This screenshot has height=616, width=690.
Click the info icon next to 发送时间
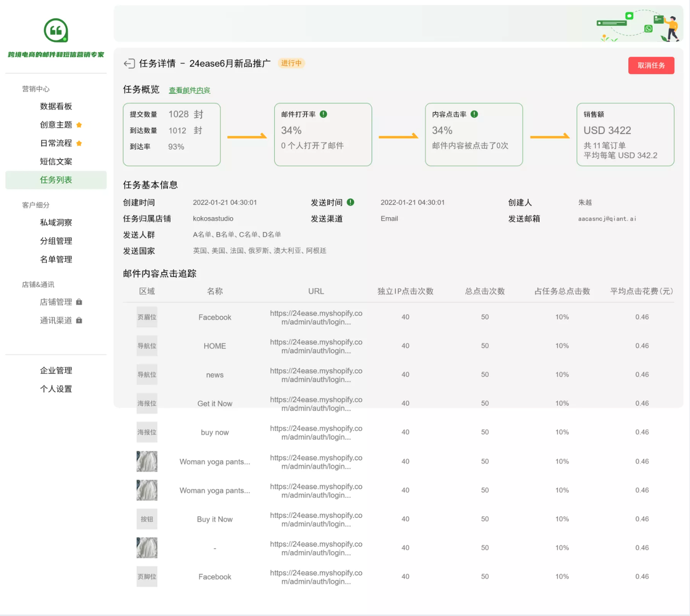click(x=350, y=202)
